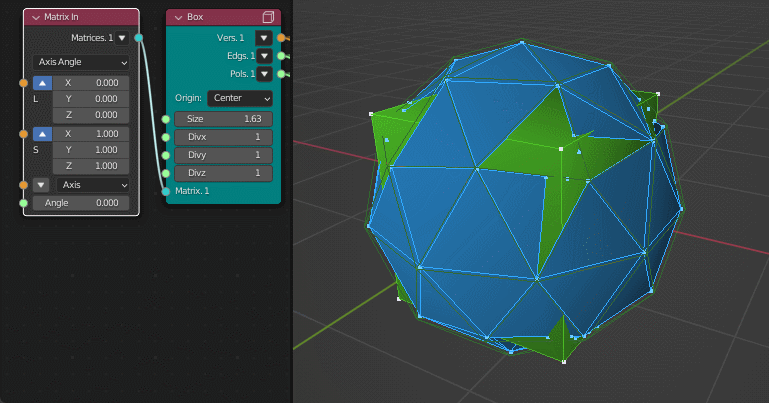Viewport: 769px width, 403px height.
Task: Click the Divx value field
Action: click(x=223, y=137)
